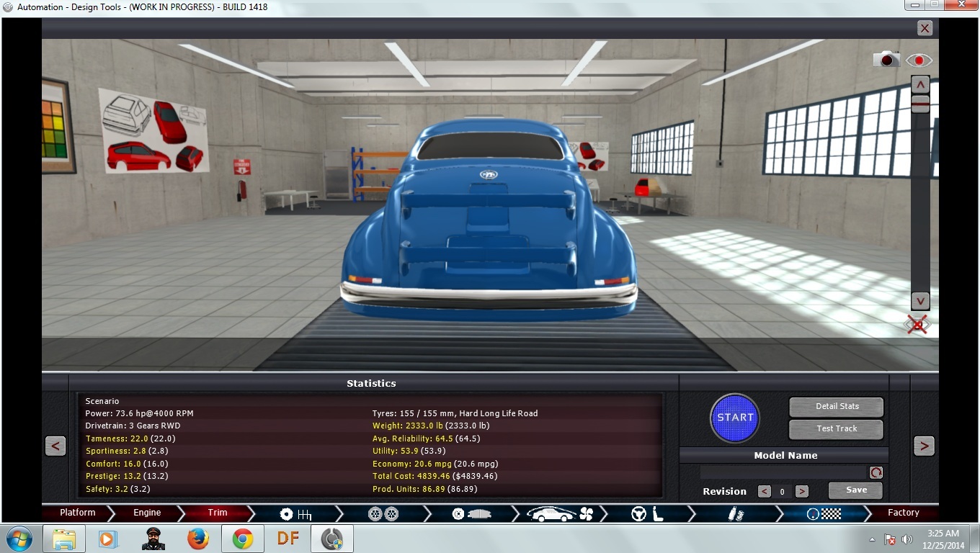Click the vertical camera slider handle
This screenshot has width=980, height=553.
(x=920, y=104)
